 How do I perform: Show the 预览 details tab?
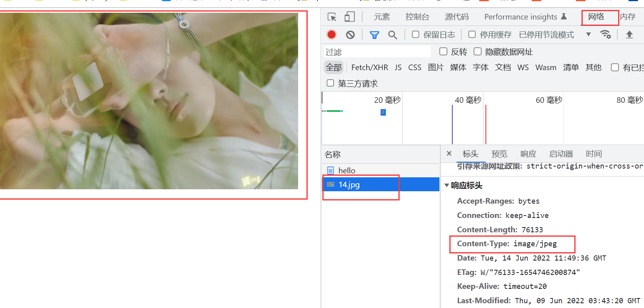pos(499,154)
